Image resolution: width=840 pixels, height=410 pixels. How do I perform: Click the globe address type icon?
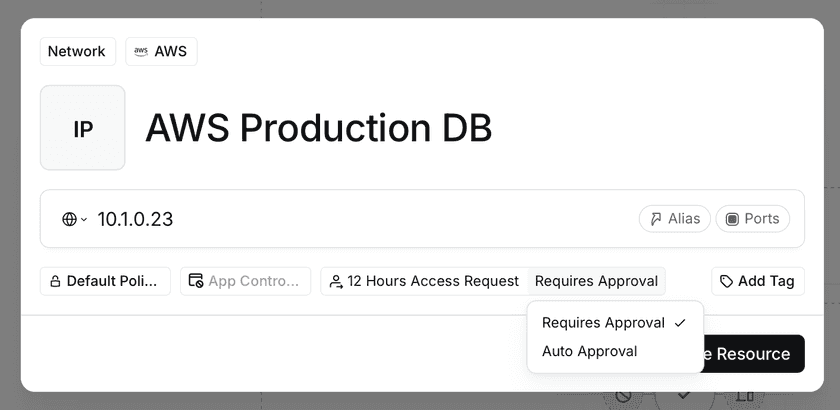coord(69,219)
